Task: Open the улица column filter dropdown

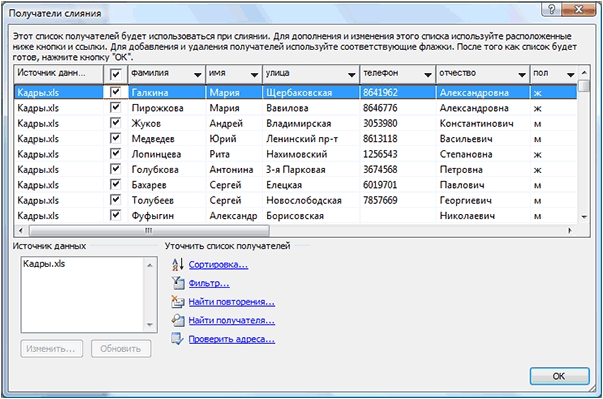Action: [351, 75]
